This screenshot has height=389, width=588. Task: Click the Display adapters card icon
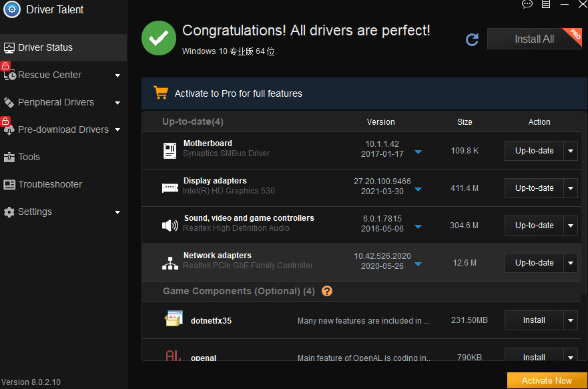click(x=170, y=187)
